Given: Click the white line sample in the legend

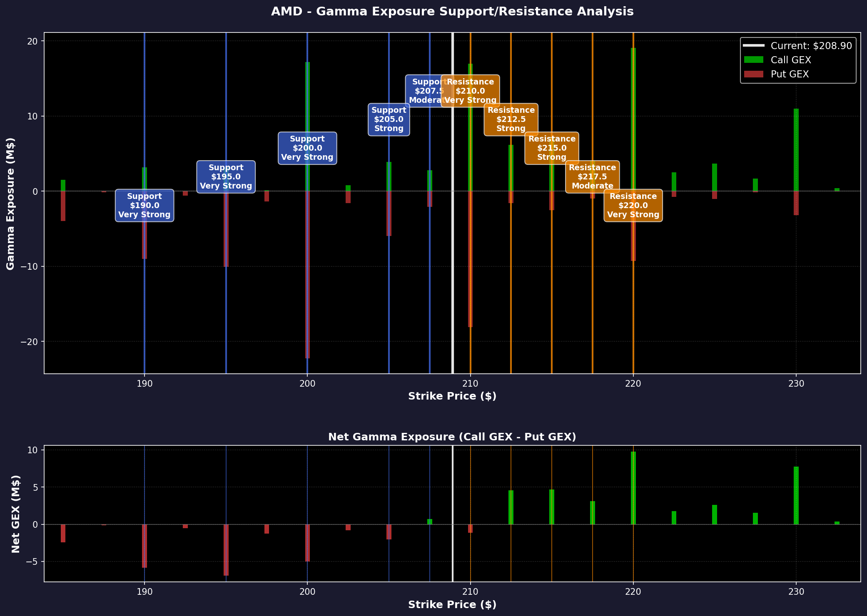Looking at the screenshot, I should point(754,46).
